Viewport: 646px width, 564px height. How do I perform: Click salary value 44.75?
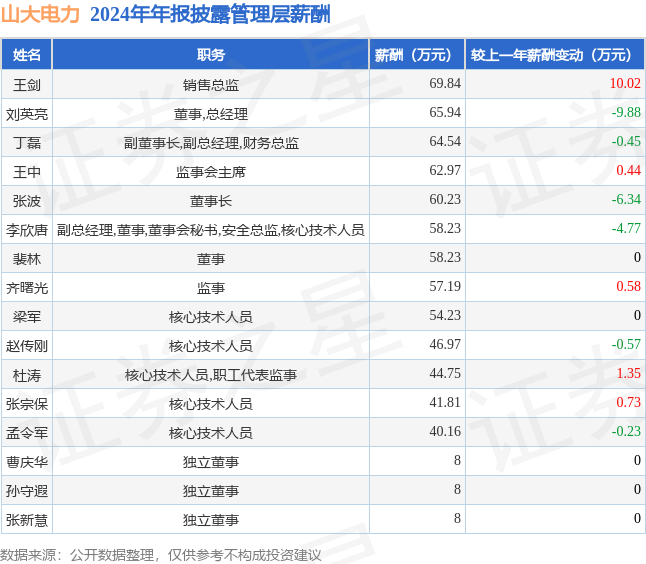(445, 373)
